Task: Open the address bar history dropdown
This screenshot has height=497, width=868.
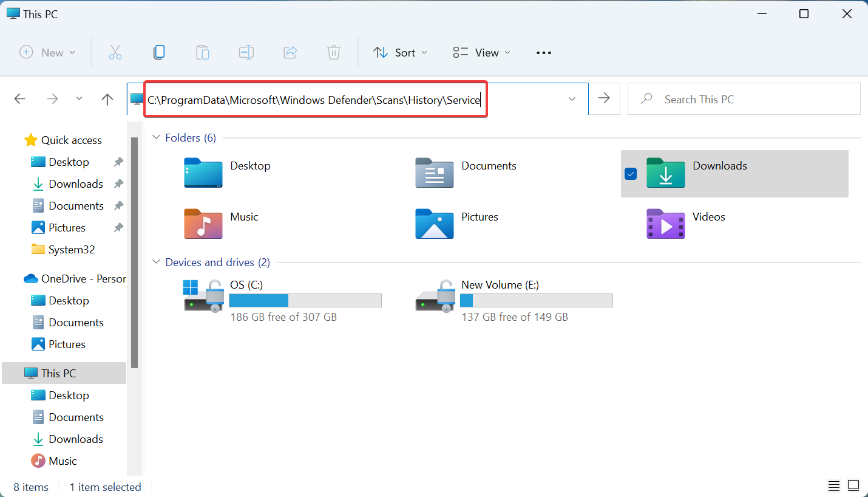Action: [x=571, y=99]
